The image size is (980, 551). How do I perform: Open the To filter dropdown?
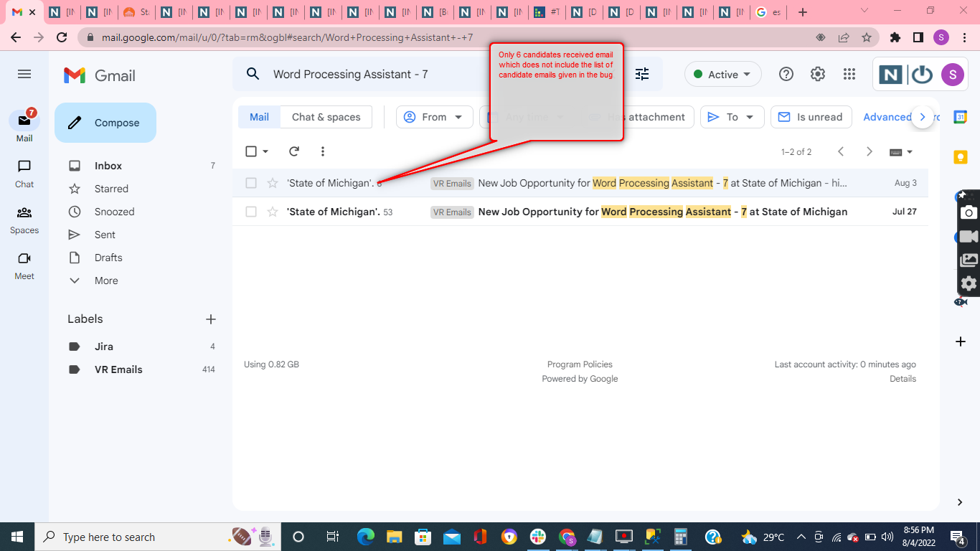[732, 116]
